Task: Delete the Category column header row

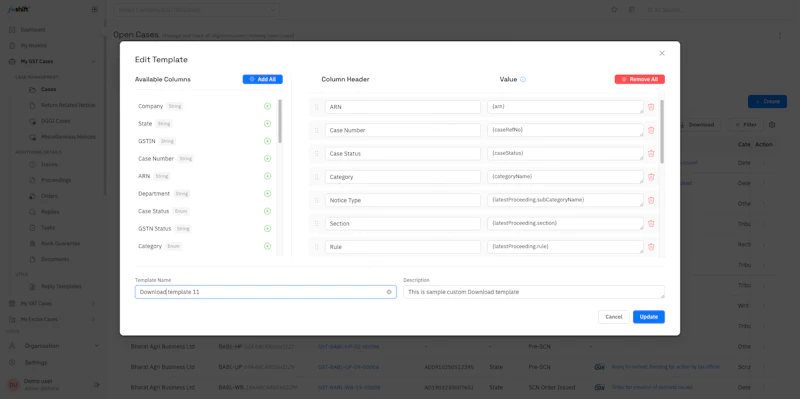Action: pyautogui.click(x=651, y=177)
